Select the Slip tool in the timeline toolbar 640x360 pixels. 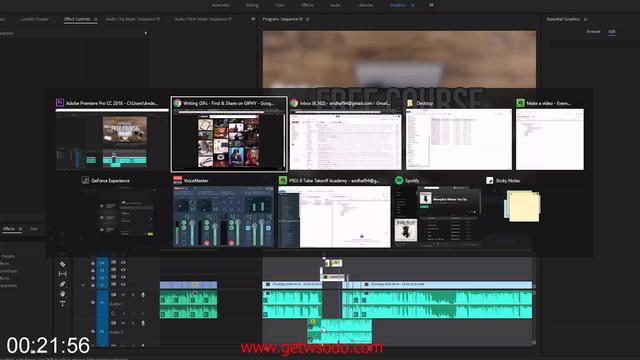point(62,274)
